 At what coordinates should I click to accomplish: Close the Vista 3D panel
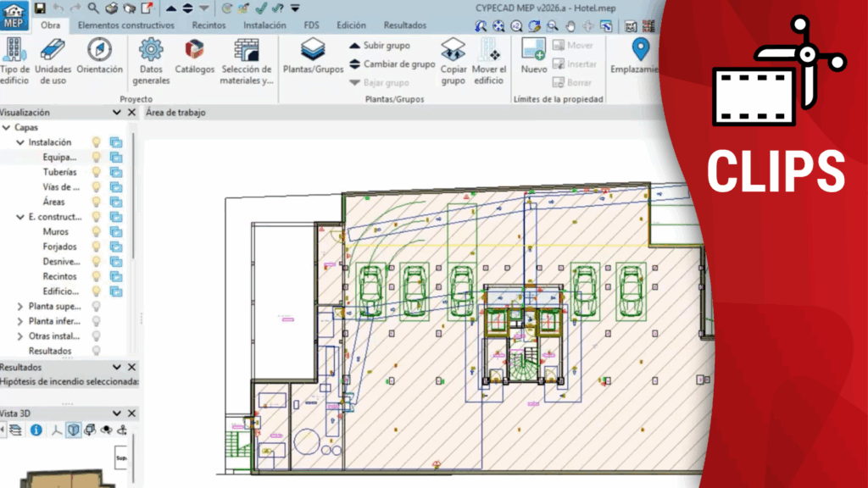[131, 412]
